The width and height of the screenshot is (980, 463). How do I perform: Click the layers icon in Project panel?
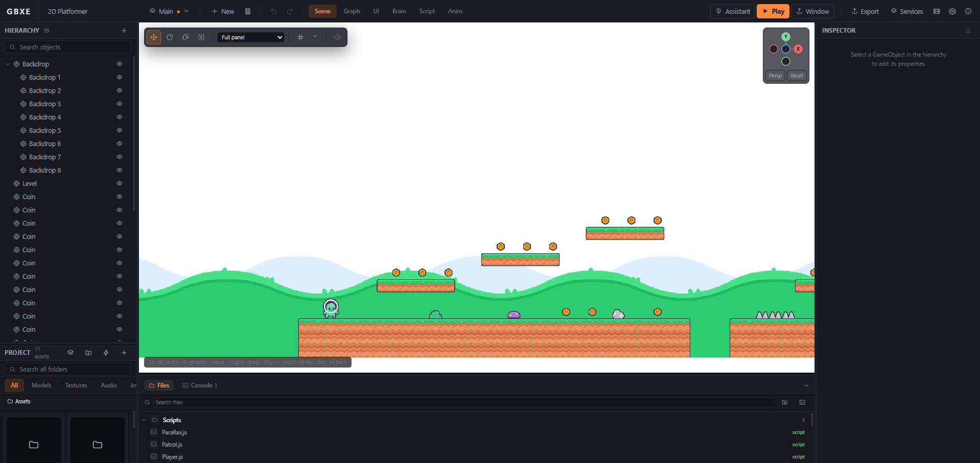pyautogui.click(x=71, y=353)
